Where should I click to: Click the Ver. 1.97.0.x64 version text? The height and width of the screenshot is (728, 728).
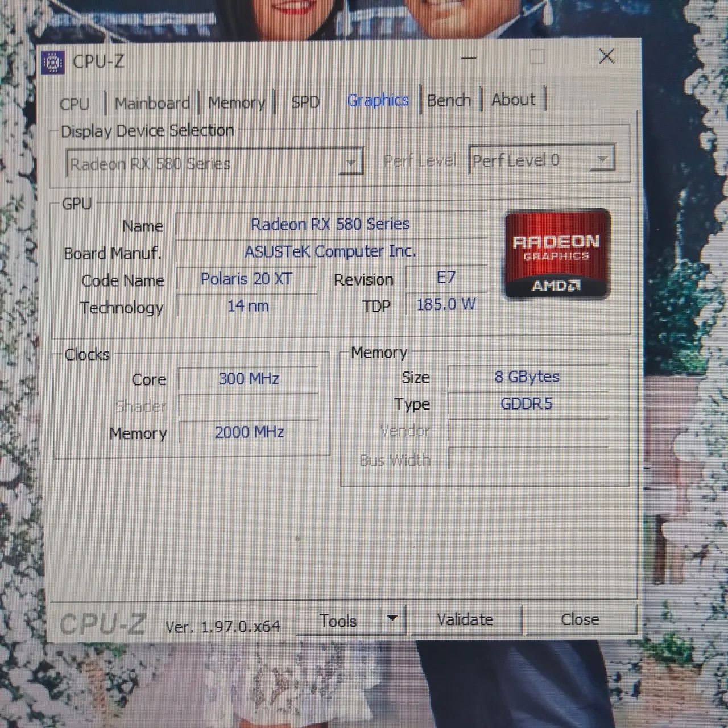pos(223,627)
